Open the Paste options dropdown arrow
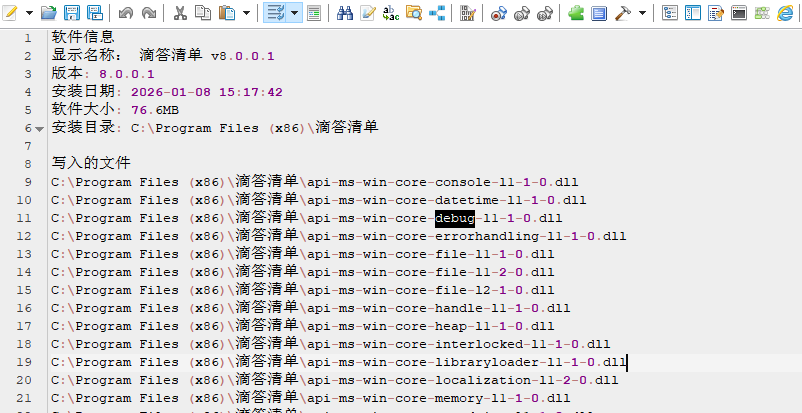This screenshot has width=802, height=413. 248,13
